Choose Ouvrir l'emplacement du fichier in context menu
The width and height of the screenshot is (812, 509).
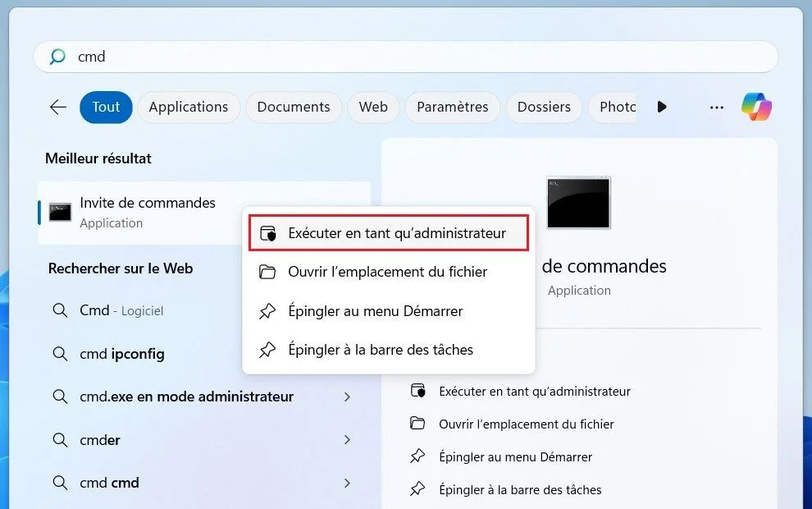387,272
